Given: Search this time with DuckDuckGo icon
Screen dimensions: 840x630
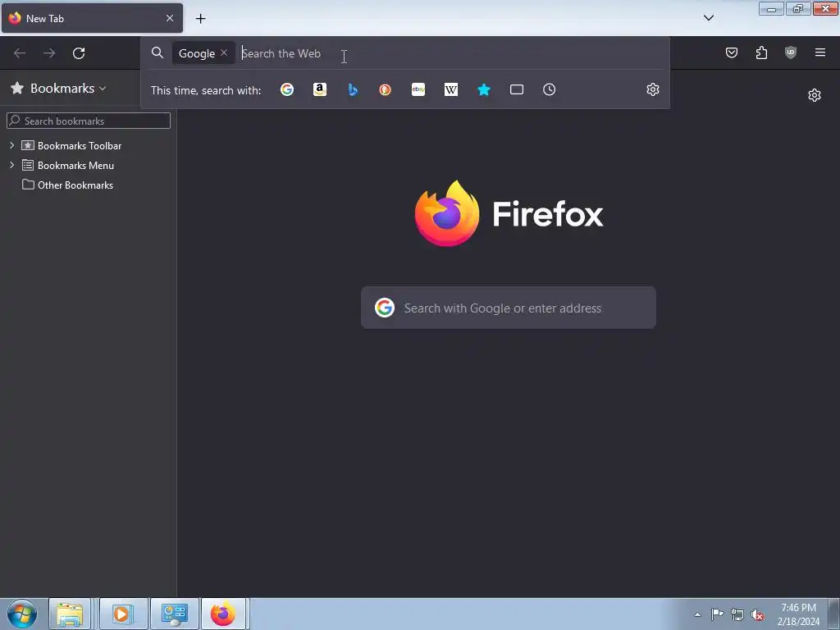Looking at the screenshot, I should (x=386, y=89).
